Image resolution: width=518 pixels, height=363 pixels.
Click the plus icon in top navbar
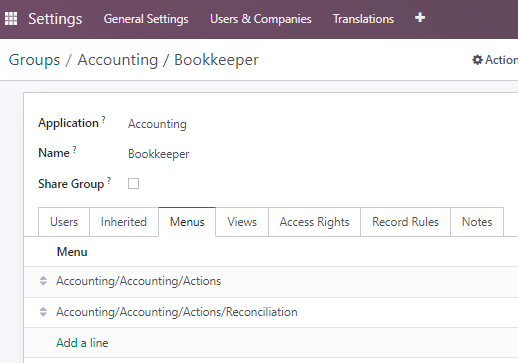(420, 17)
